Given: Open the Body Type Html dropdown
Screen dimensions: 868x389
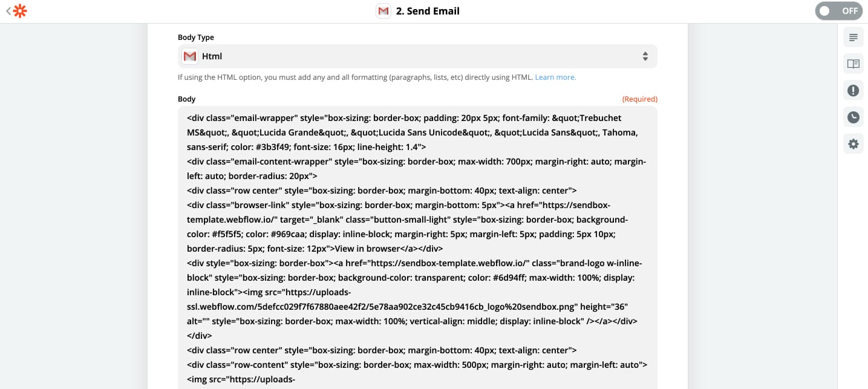Looking at the screenshot, I should coord(417,56).
